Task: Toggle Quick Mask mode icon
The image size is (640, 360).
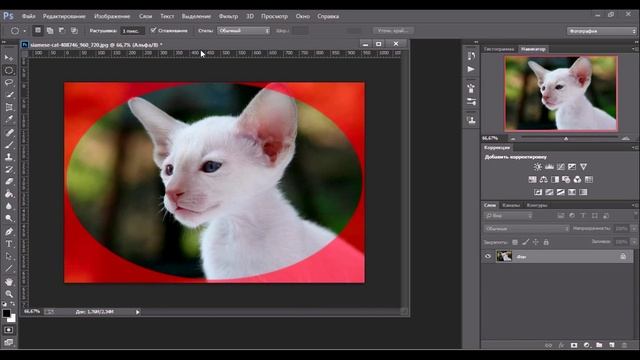Action: pos(9,329)
